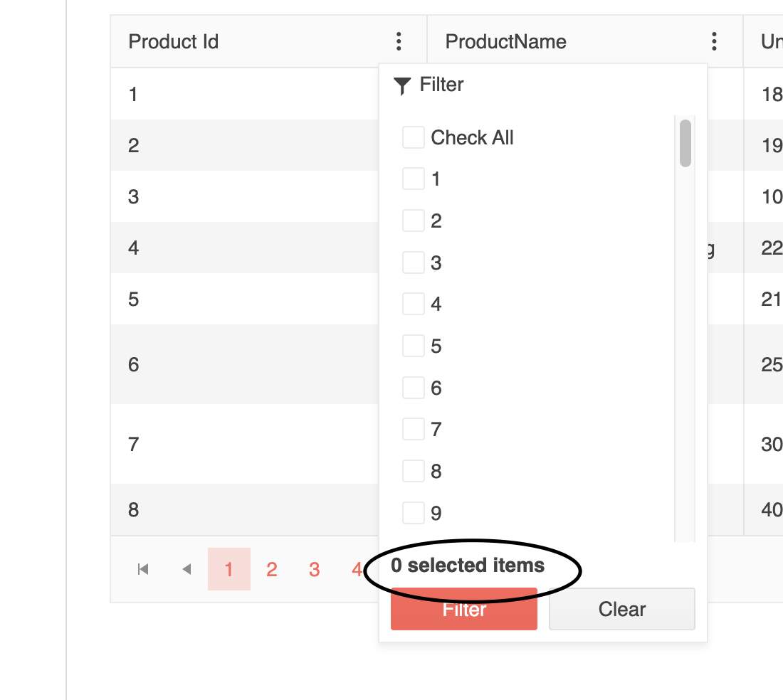Click the Filter button
The image size is (783, 700).
(463, 609)
